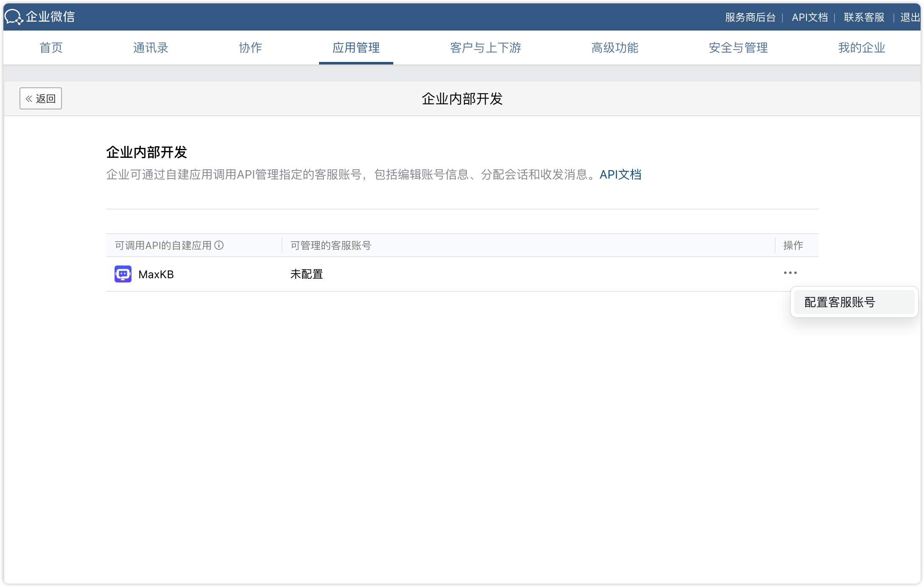Switch to the 首页 tab
This screenshot has height=587, width=924.
[x=51, y=48]
